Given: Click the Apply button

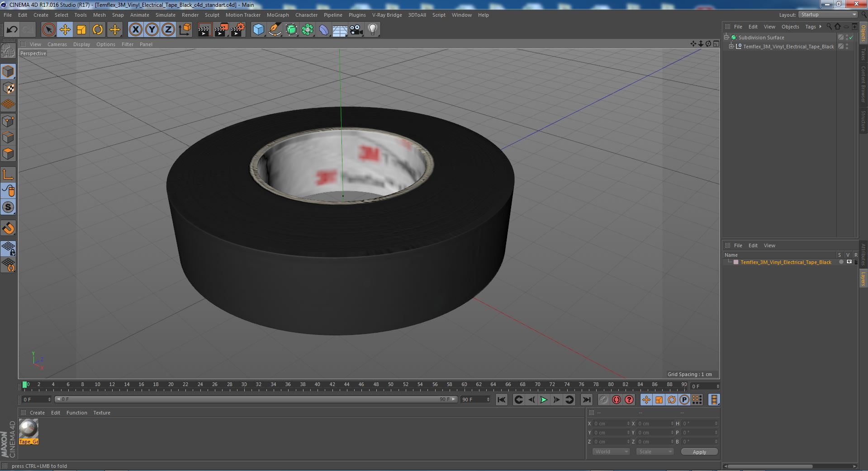Looking at the screenshot, I should [699, 452].
